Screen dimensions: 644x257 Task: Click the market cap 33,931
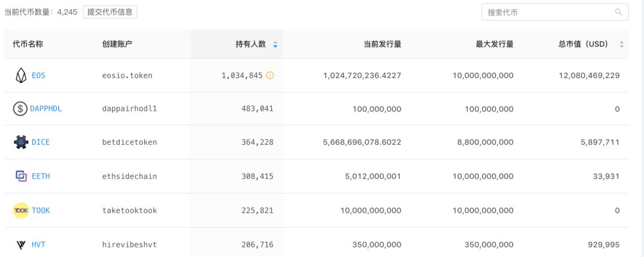pyautogui.click(x=606, y=176)
